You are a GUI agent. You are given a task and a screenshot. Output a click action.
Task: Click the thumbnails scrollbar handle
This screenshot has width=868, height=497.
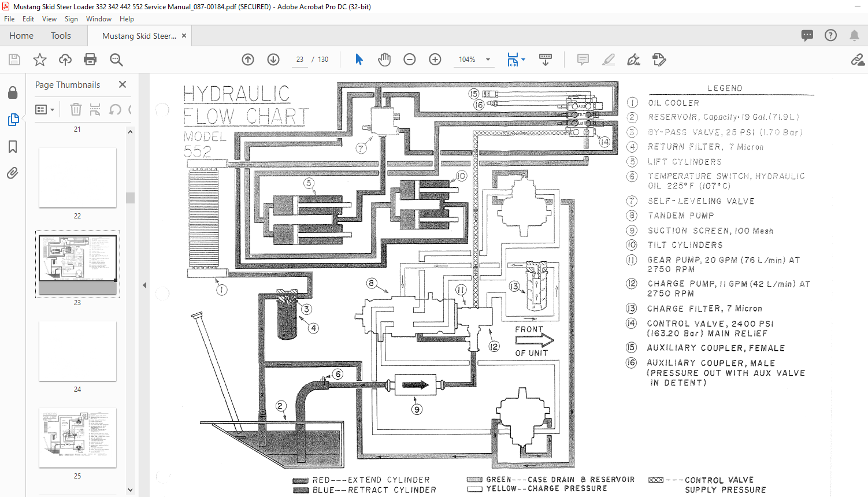pyautogui.click(x=131, y=198)
